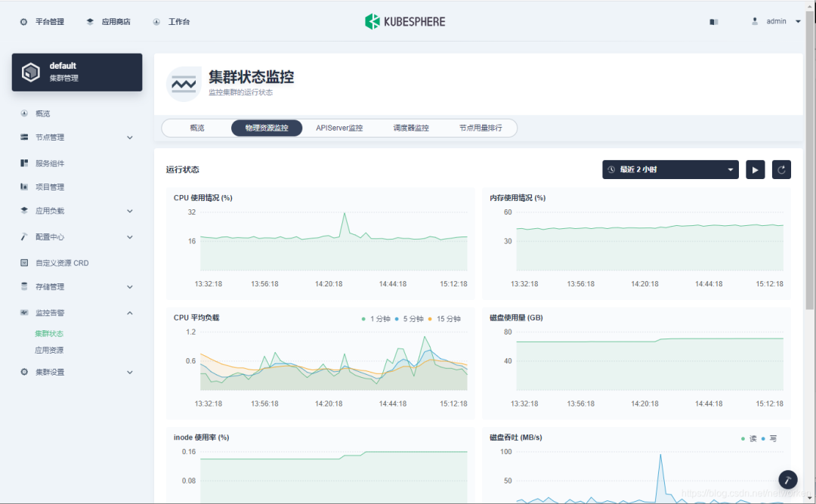The image size is (816, 504).
Task: Expand the 存储管理 chevron
Action: [130, 287]
